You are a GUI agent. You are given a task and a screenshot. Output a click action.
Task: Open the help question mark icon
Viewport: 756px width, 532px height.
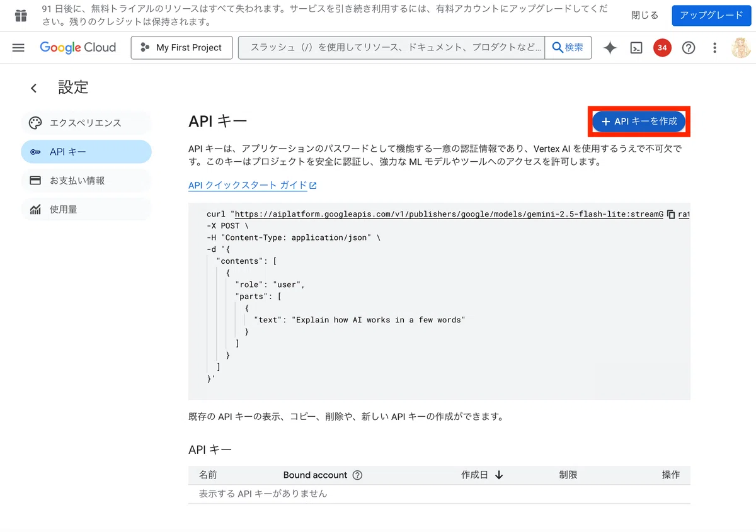point(689,48)
